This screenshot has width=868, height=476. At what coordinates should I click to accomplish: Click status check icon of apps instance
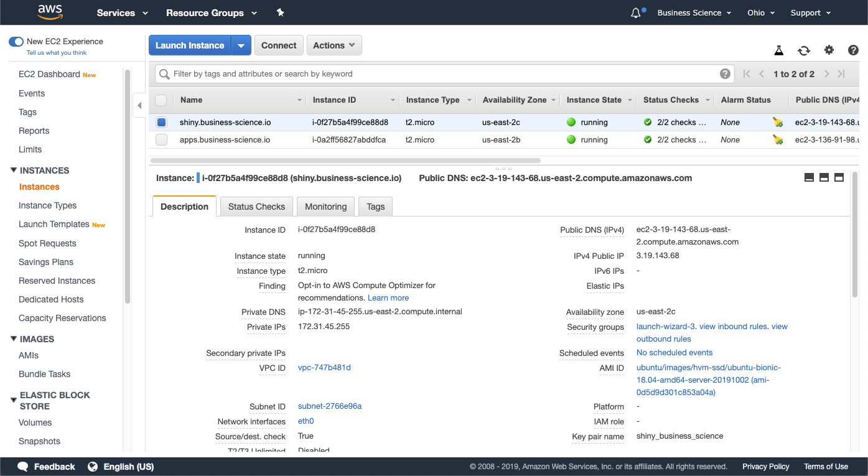[x=648, y=140]
